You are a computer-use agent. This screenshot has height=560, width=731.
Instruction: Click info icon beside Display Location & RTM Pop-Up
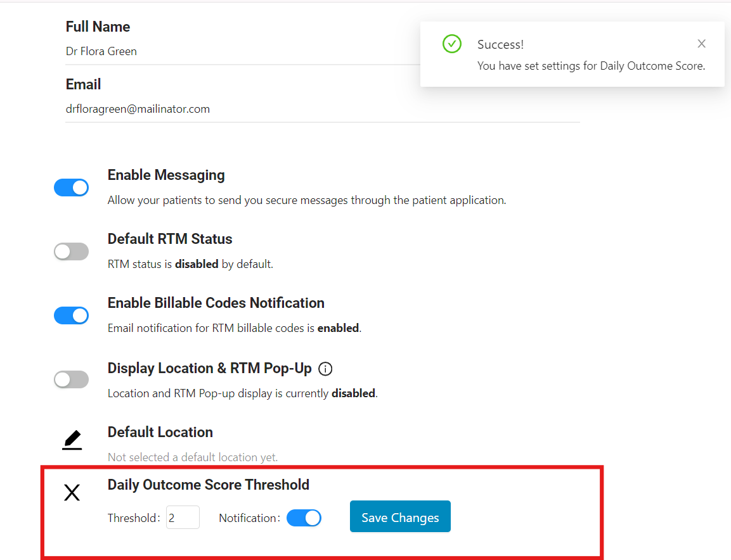[325, 369]
